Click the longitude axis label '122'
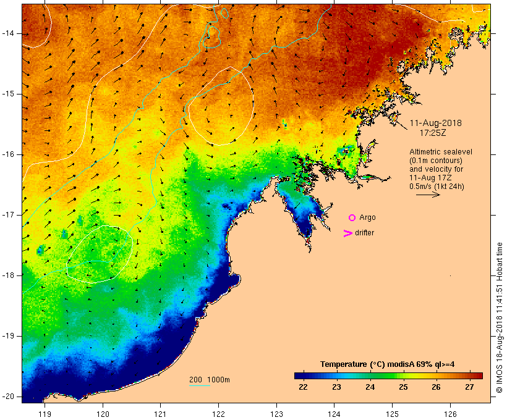This screenshot has width=507, height=420. click(x=219, y=414)
